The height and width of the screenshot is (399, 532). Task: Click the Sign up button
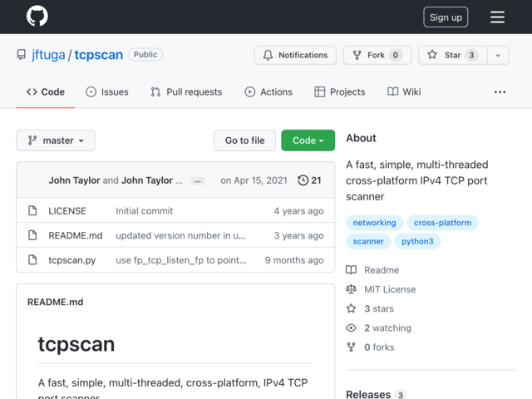[x=446, y=17]
